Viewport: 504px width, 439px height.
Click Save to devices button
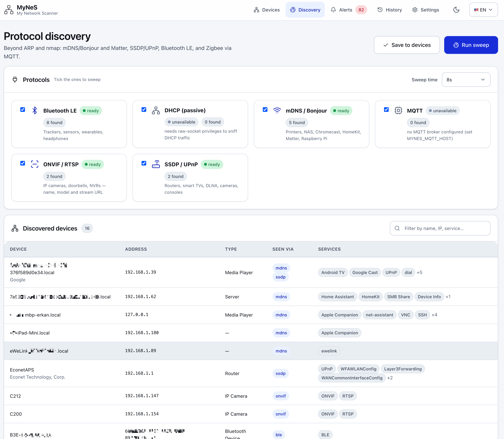click(407, 45)
